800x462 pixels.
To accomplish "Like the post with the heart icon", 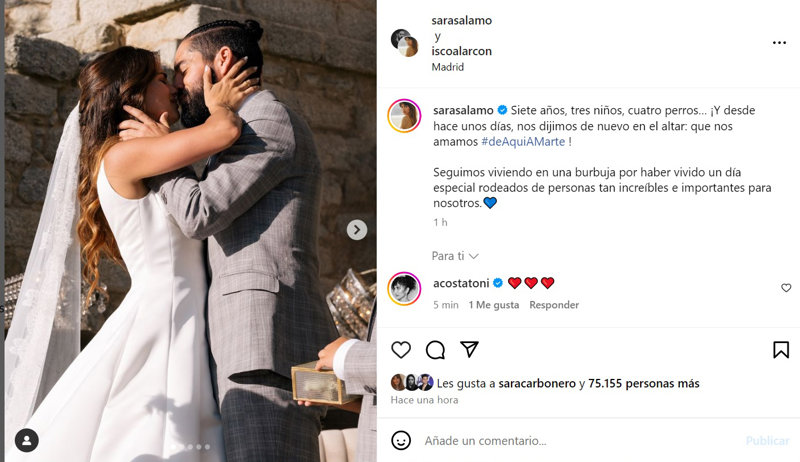I will 401,350.
